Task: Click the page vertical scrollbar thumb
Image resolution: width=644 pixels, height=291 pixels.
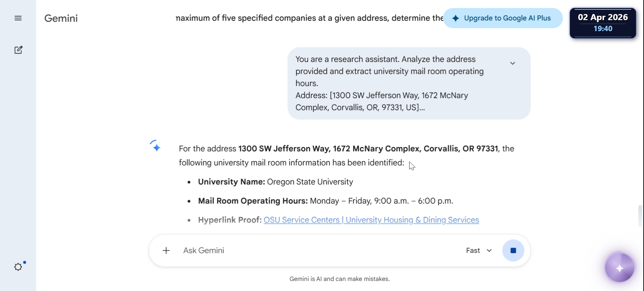Action: pyautogui.click(x=640, y=216)
